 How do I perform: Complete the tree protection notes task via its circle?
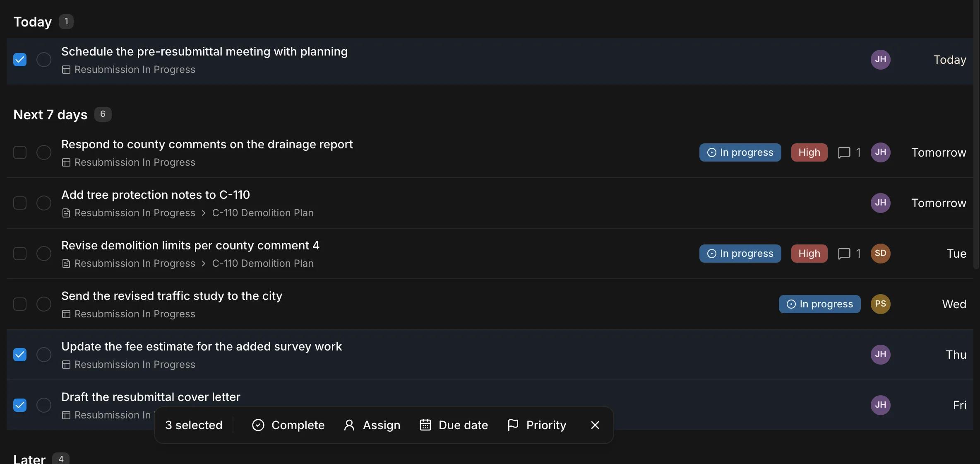click(x=44, y=203)
